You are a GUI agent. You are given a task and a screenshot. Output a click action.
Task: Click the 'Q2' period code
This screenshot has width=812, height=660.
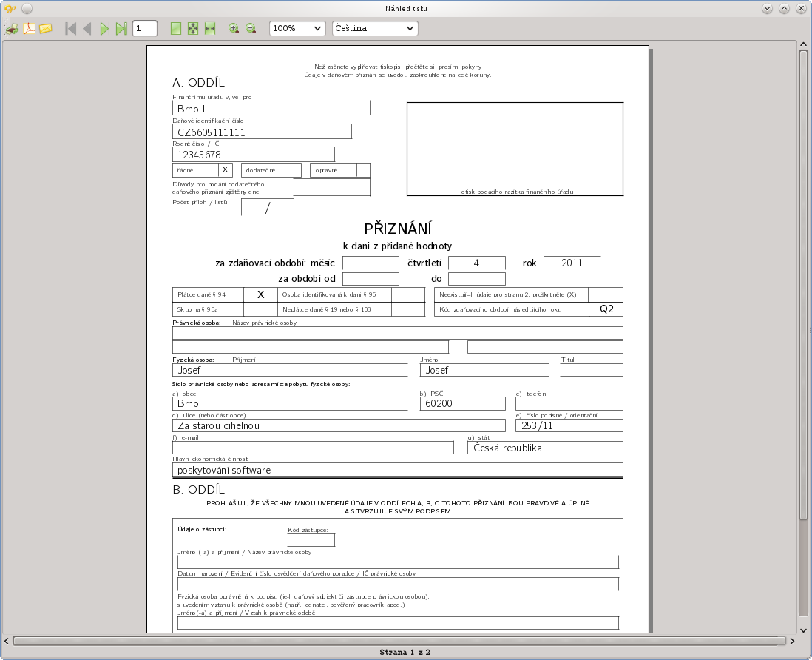click(606, 309)
